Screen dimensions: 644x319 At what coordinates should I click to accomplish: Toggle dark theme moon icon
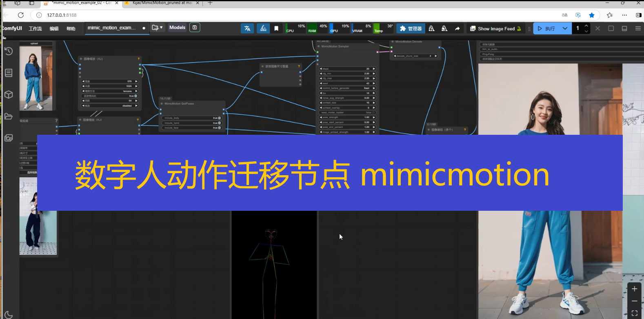[9, 315]
